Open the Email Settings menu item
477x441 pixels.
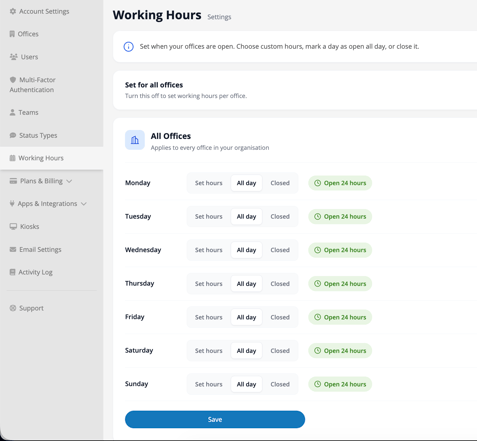click(x=35, y=249)
